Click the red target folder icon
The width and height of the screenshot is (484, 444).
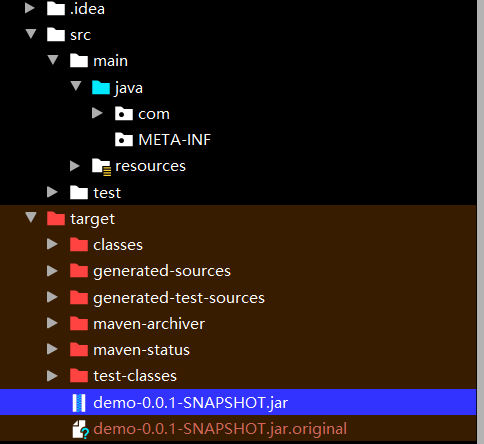[56, 219]
